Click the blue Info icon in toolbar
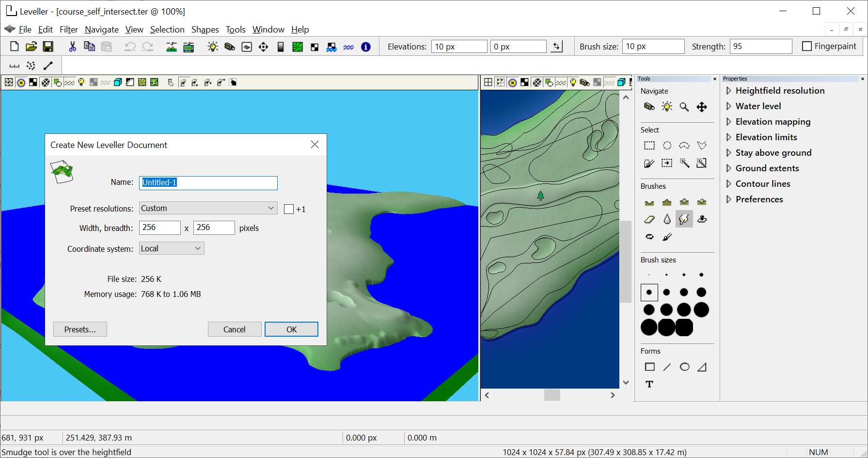 tap(366, 47)
